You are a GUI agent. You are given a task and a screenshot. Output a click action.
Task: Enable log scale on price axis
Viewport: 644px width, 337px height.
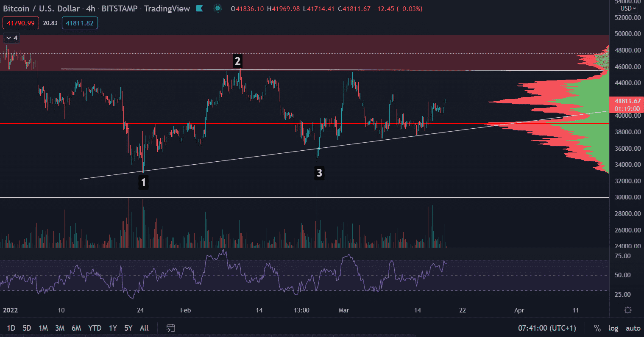coord(613,328)
